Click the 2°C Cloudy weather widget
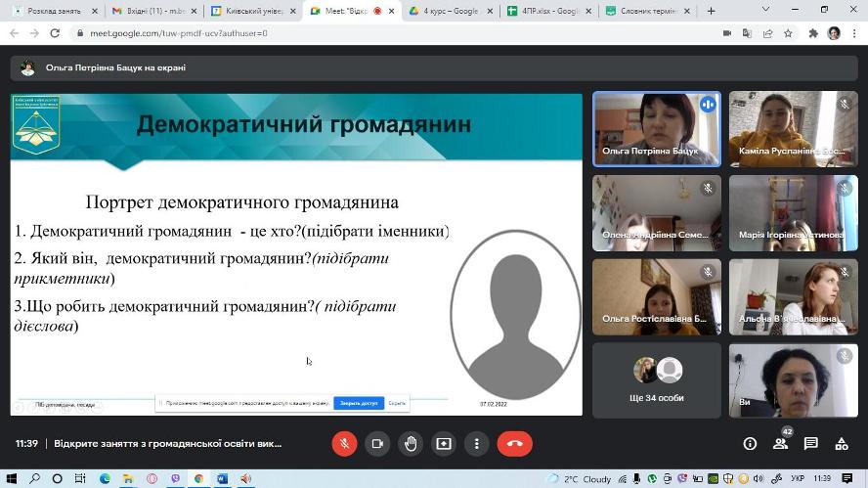The height and width of the screenshot is (488, 868). pyautogui.click(x=579, y=478)
